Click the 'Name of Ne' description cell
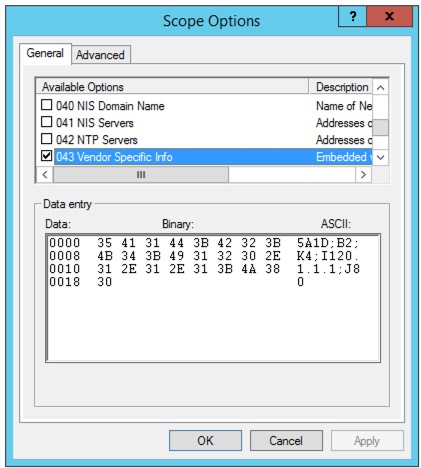 coord(344,106)
